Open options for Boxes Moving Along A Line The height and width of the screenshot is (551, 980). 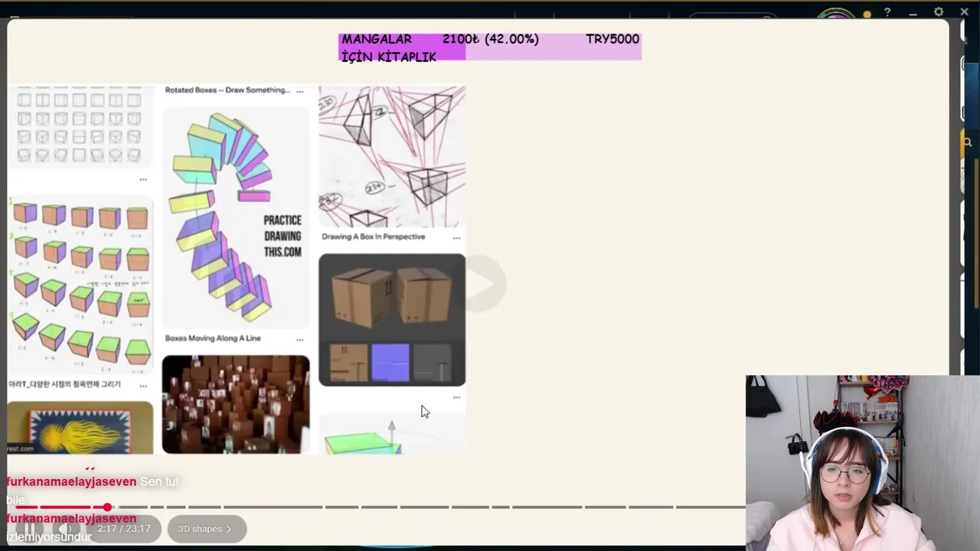(x=299, y=339)
